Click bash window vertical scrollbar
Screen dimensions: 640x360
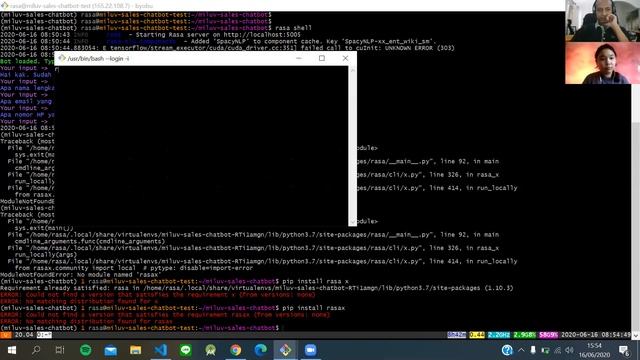pos(353,146)
